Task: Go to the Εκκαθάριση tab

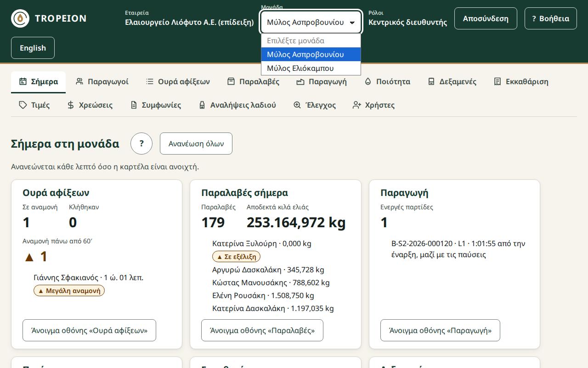Action: [x=521, y=81]
